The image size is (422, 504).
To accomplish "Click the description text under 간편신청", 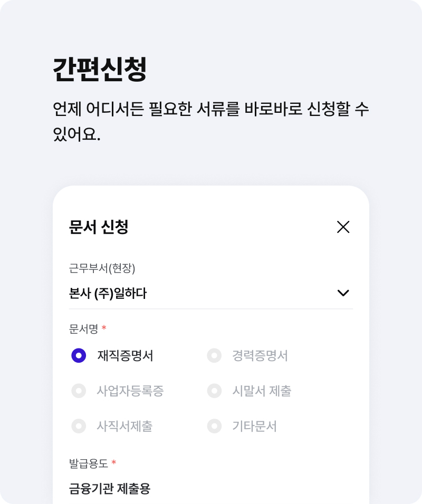I will tap(211, 121).
